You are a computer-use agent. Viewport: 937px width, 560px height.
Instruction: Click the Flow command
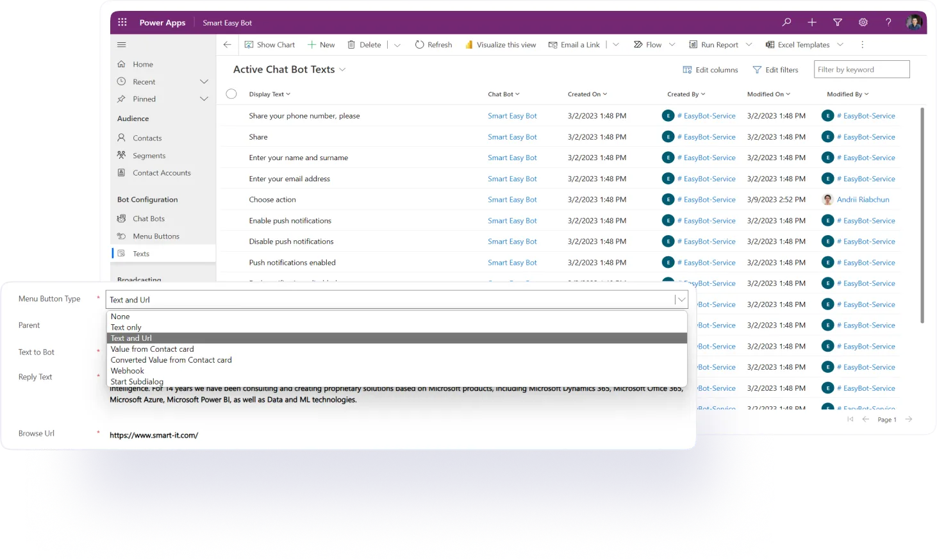647,45
